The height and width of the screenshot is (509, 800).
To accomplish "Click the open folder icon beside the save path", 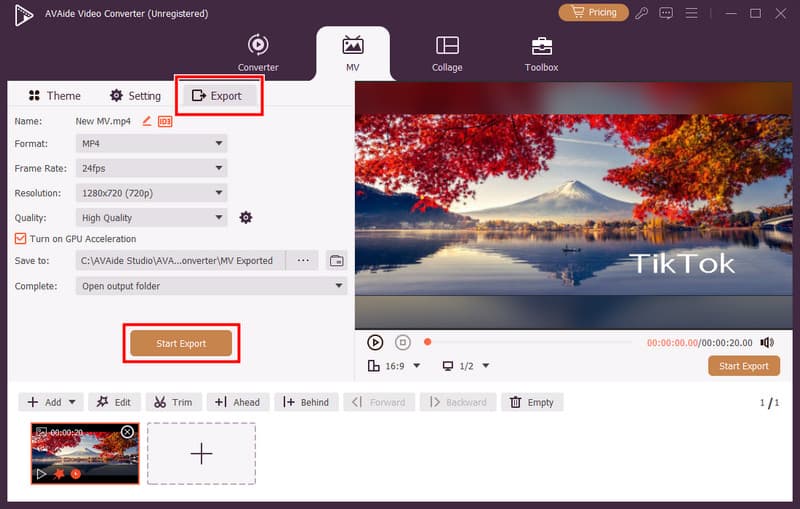I will tap(336, 261).
